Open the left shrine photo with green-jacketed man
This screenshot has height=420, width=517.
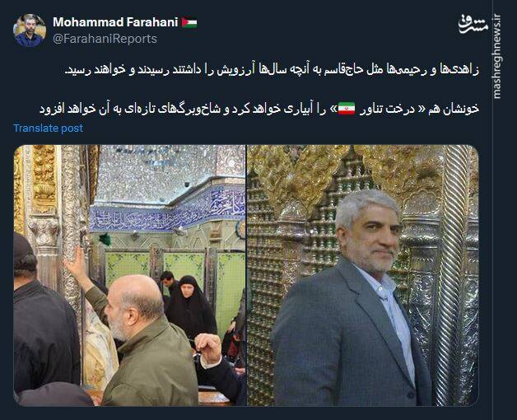click(x=130, y=276)
